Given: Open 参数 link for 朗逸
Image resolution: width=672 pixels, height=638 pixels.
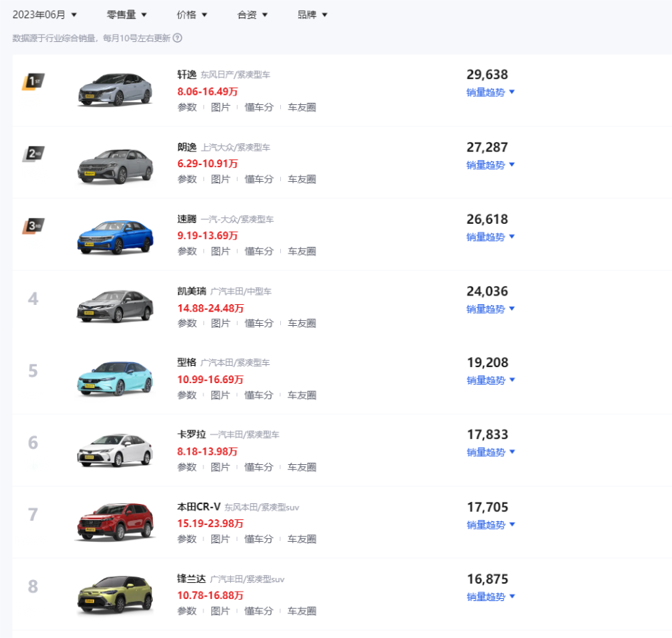Looking at the screenshot, I should tap(187, 179).
